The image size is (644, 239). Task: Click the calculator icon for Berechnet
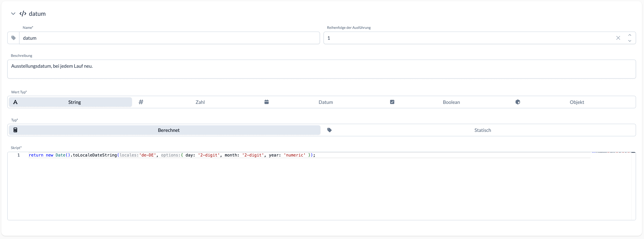(x=15, y=130)
